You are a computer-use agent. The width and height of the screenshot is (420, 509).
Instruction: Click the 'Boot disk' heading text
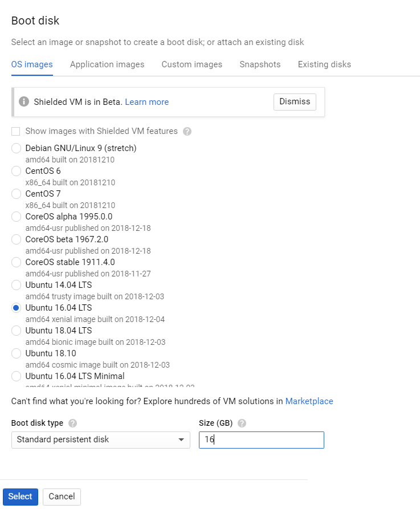click(x=35, y=21)
